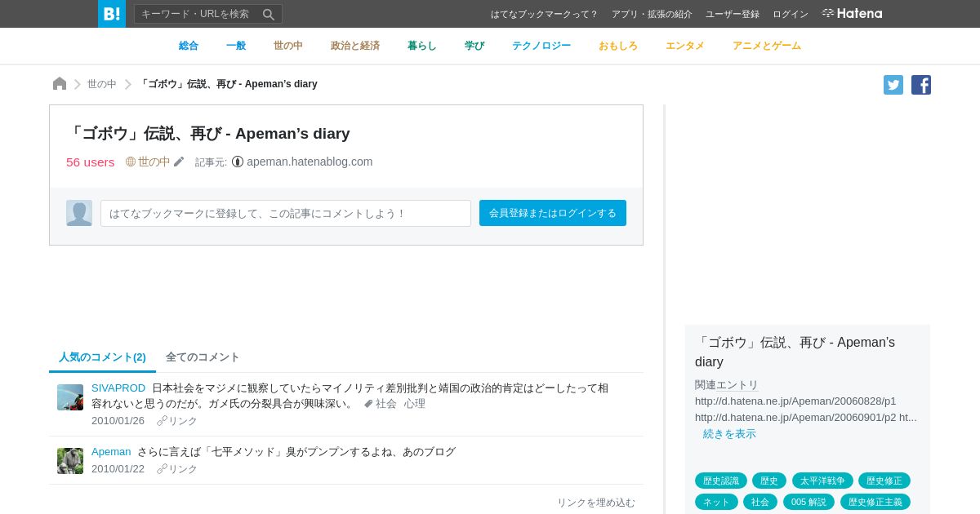Click the 005 解説 tag

[808, 502]
